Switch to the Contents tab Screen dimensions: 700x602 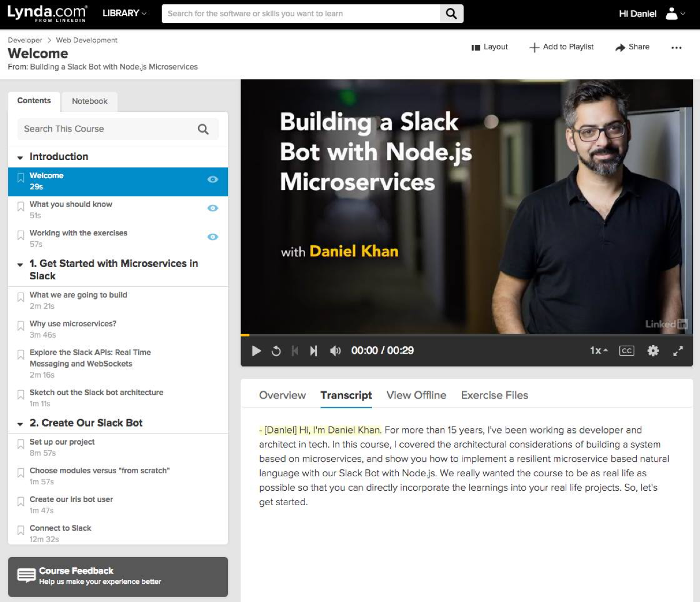[x=34, y=101]
